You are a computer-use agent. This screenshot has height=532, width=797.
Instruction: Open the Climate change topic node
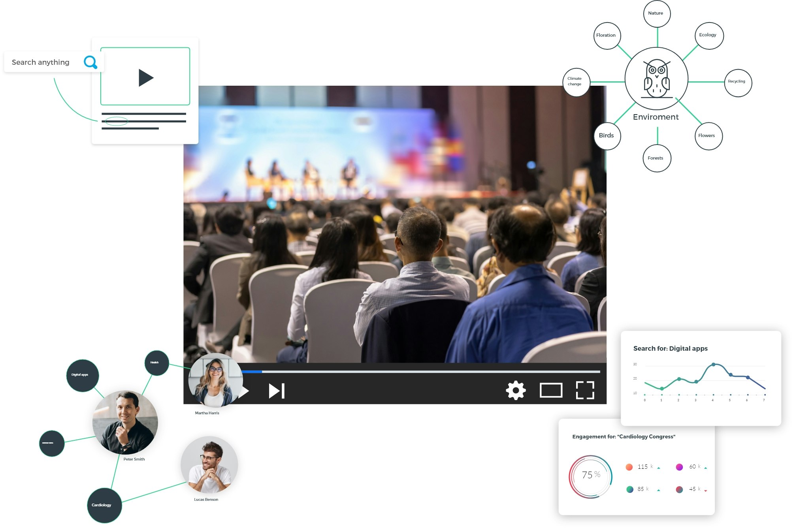click(575, 82)
